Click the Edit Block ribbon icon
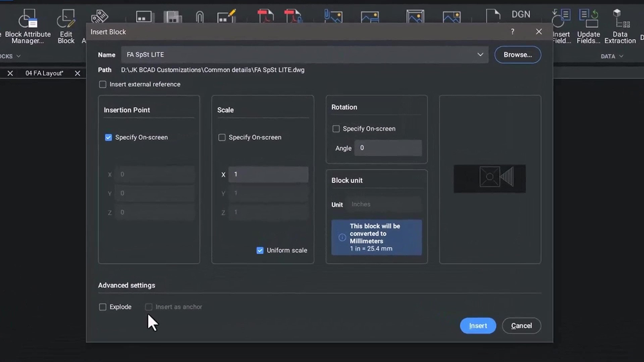644x362 pixels. [x=66, y=26]
